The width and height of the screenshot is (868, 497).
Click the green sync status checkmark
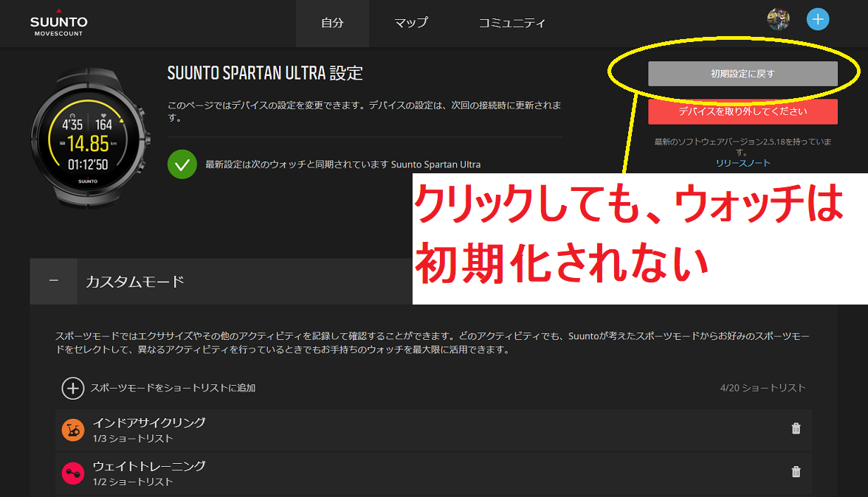182,164
